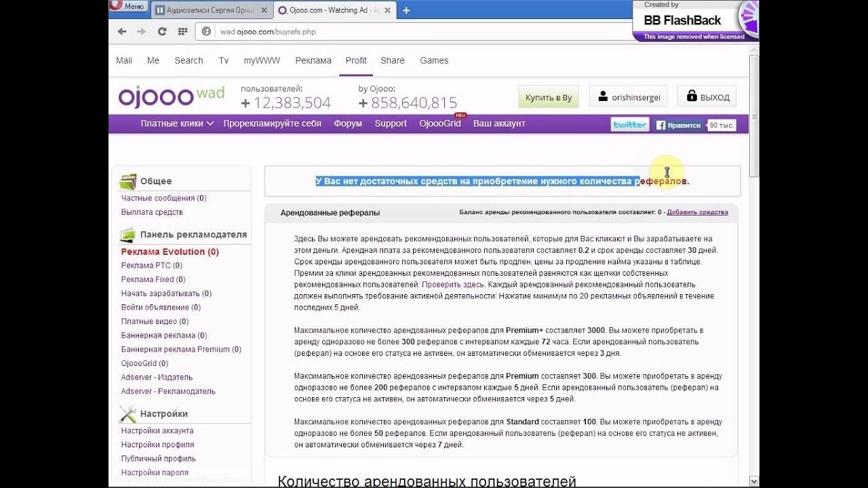
Task: Open Me in top navigation
Action: click(153, 60)
